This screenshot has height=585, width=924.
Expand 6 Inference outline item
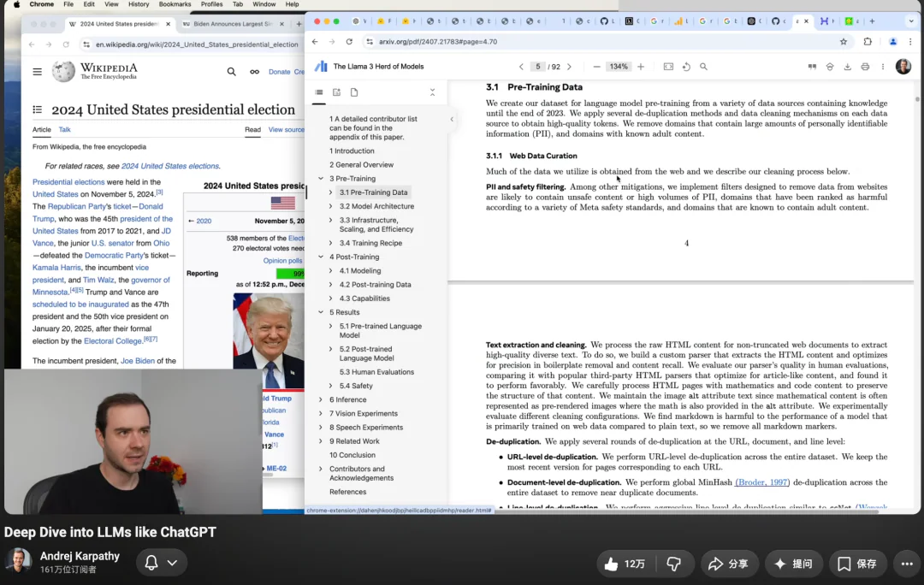pyautogui.click(x=321, y=399)
